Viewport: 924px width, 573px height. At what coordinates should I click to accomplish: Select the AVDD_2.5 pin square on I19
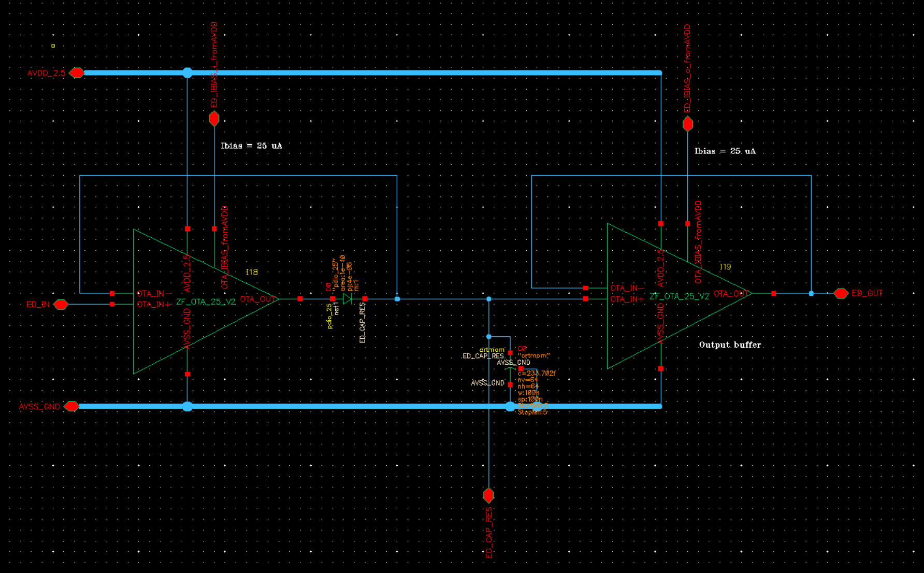tap(660, 225)
